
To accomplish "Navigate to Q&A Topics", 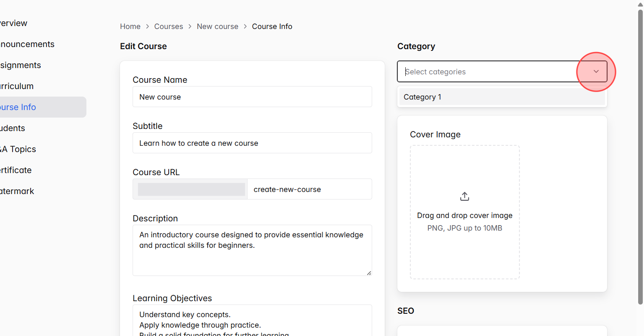I will (18, 149).
